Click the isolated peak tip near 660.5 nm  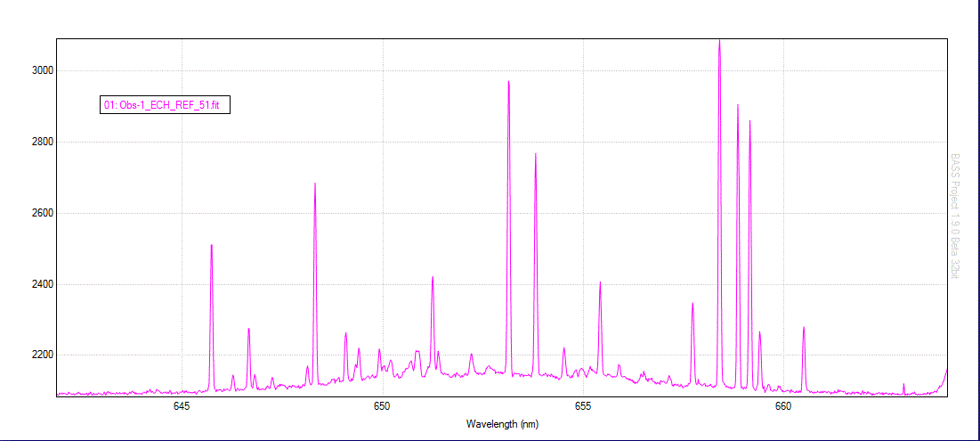click(x=804, y=328)
